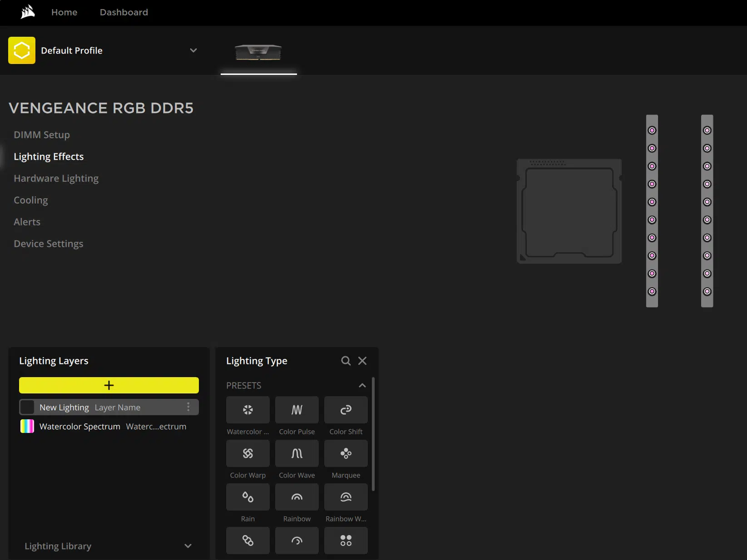Choose the Rainbow Wave preset icon

tap(346, 497)
